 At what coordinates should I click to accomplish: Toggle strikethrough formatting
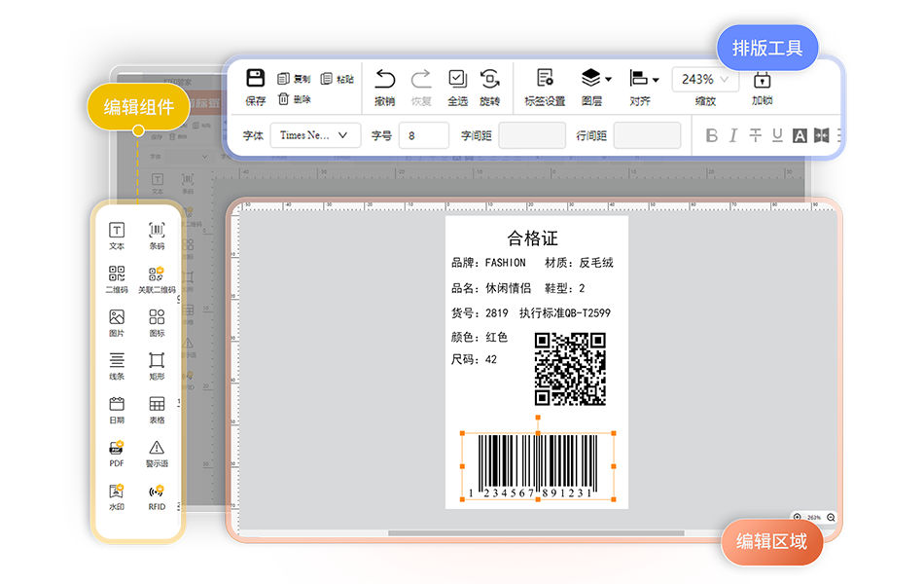[x=756, y=135]
